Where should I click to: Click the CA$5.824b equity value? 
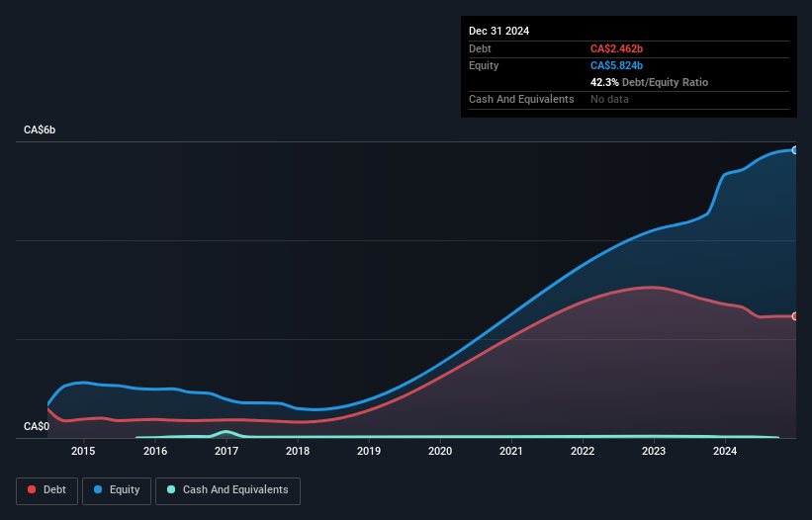pyautogui.click(x=616, y=65)
